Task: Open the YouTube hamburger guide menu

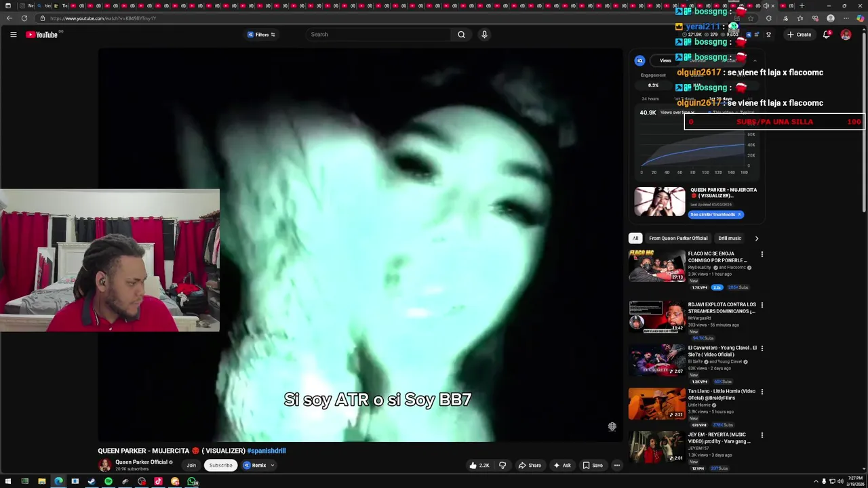Action: 13,35
